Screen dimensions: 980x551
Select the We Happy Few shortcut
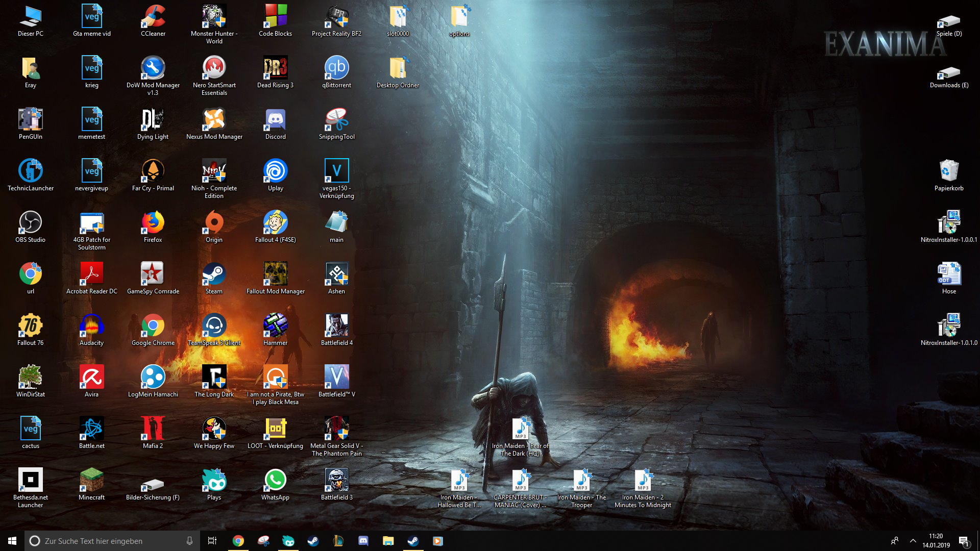(x=214, y=433)
